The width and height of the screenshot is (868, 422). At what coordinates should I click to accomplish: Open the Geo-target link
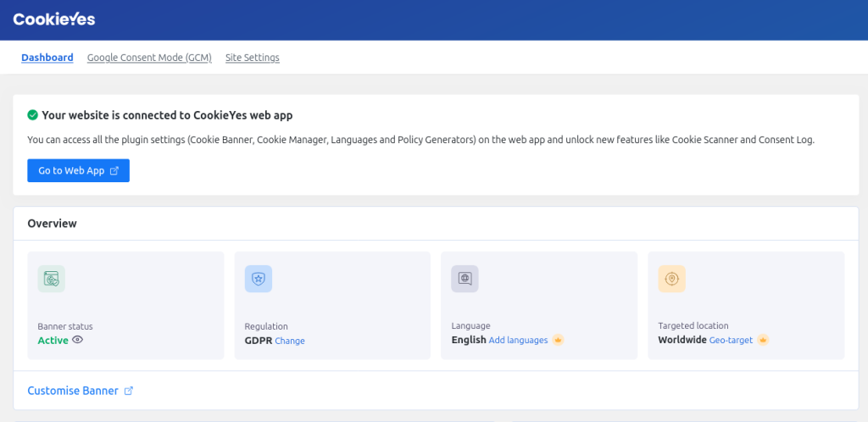click(731, 340)
